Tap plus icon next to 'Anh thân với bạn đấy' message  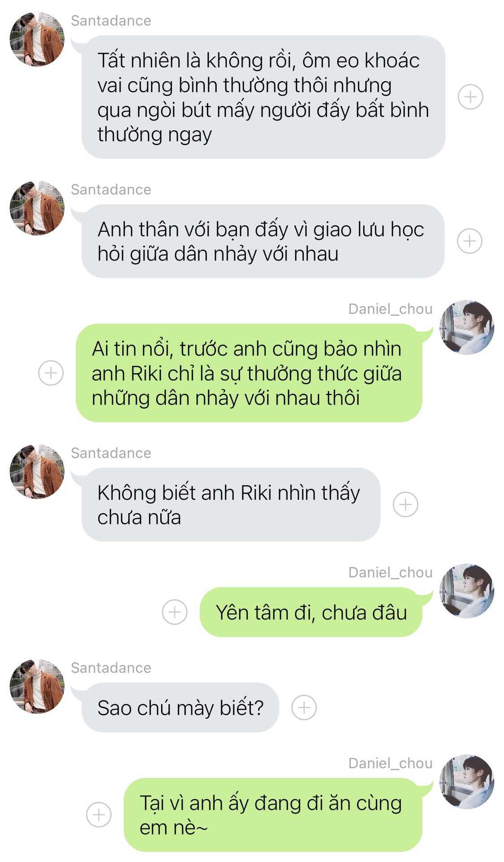pyautogui.click(x=469, y=241)
